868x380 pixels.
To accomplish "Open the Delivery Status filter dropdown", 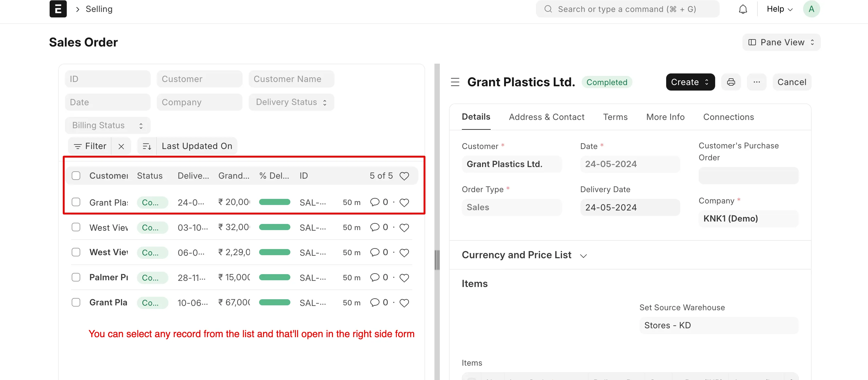I will (291, 102).
